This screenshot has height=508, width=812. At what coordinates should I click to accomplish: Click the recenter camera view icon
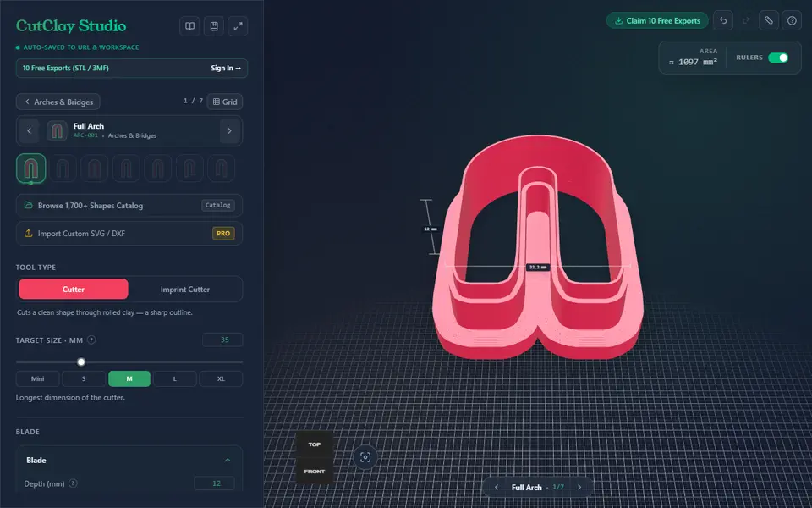click(x=365, y=457)
